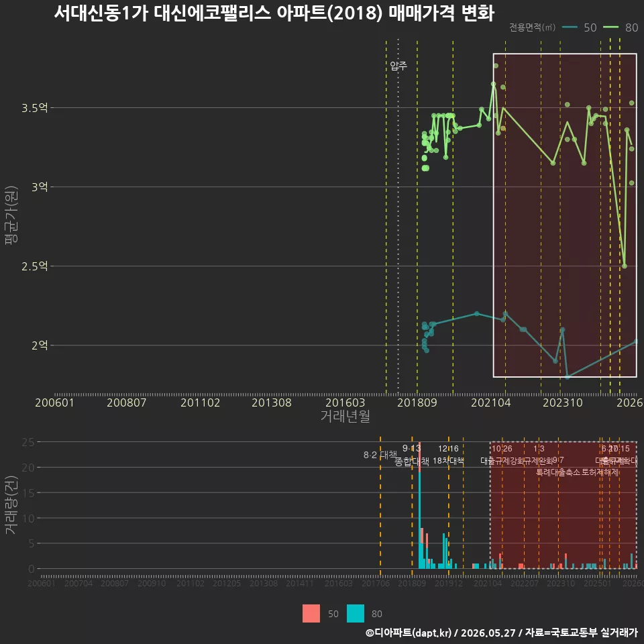
Task: Click the 201809 tick label on the price chart
Action: [417, 402]
